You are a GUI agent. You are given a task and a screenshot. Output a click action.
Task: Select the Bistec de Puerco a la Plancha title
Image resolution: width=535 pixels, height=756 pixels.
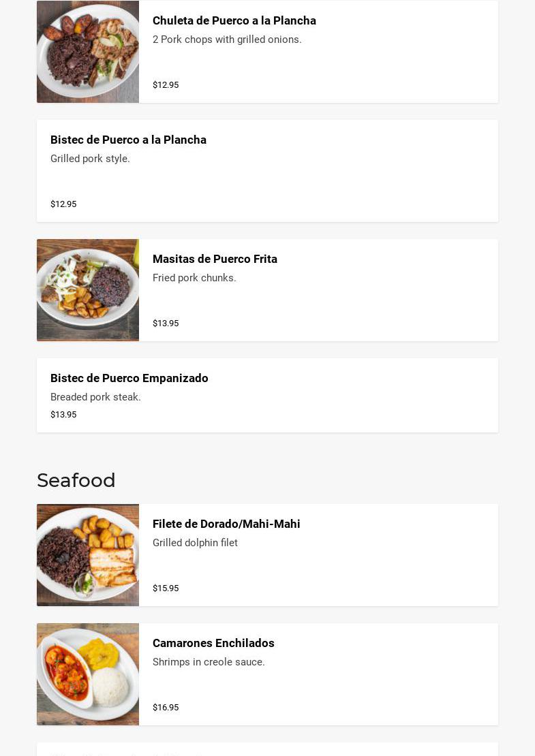(x=128, y=140)
